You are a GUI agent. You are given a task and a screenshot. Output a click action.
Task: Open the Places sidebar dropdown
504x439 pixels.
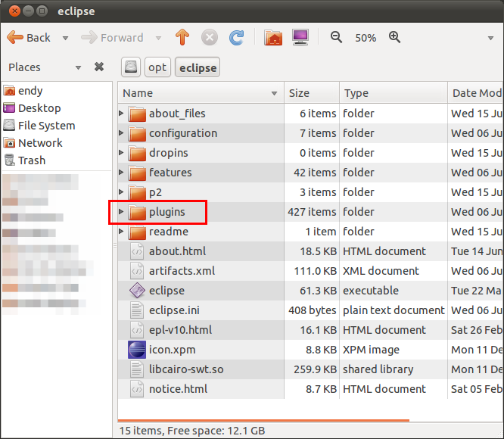click(x=78, y=67)
